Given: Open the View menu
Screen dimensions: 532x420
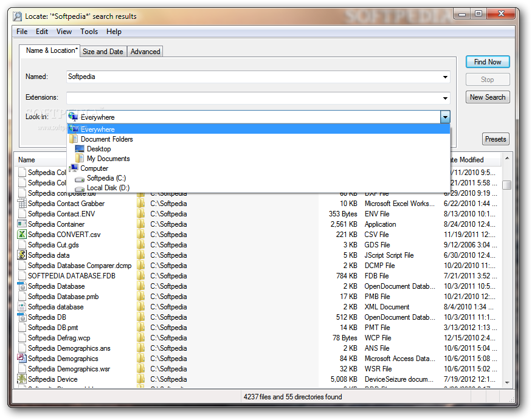Looking at the screenshot, I should pyautogui.click(x=64, y=32).
